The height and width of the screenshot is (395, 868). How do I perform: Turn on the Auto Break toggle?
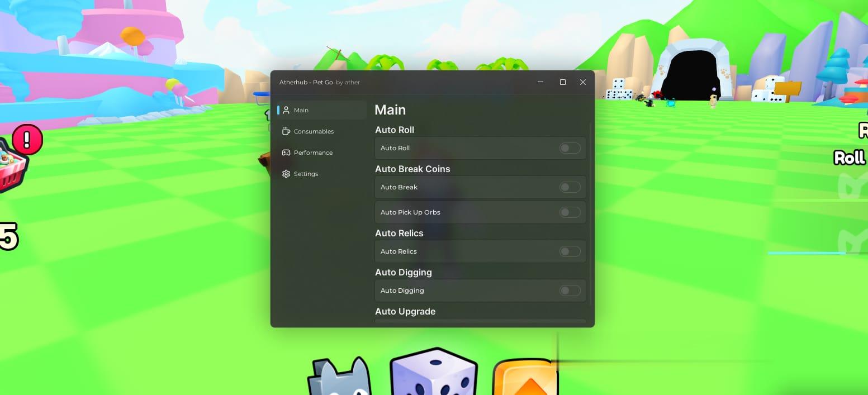click(570, 187)
